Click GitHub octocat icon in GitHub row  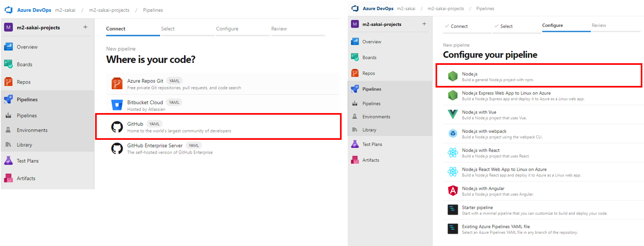click(117, 127)
